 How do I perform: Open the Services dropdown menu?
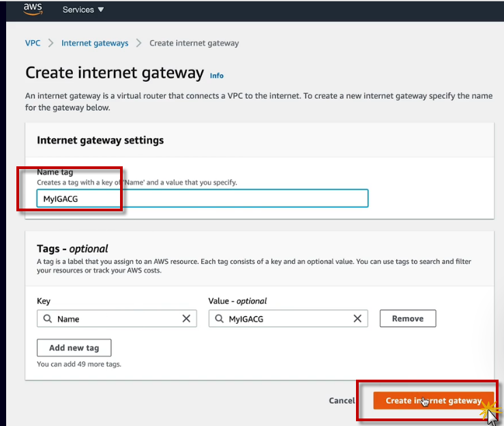(83, 10)
